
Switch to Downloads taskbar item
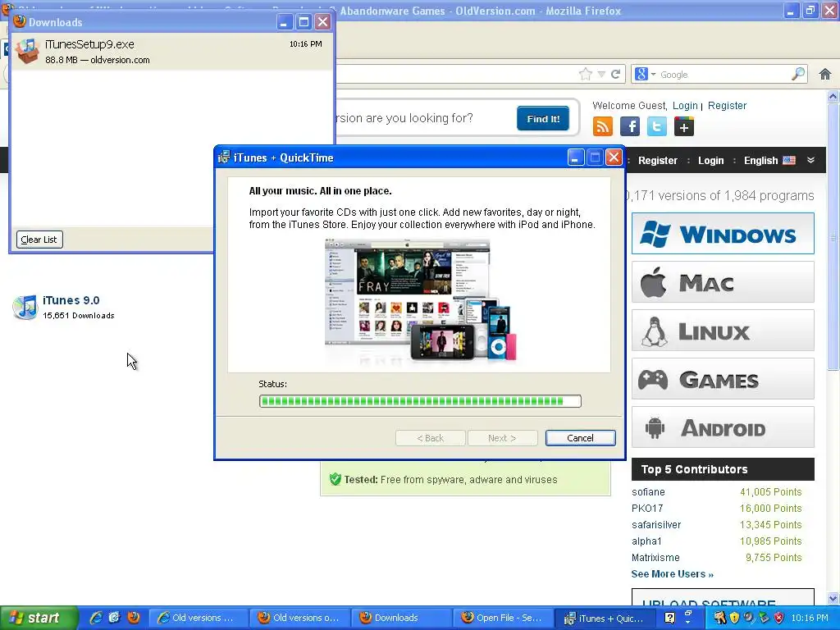pyautogui.click(x=401, y=618)
